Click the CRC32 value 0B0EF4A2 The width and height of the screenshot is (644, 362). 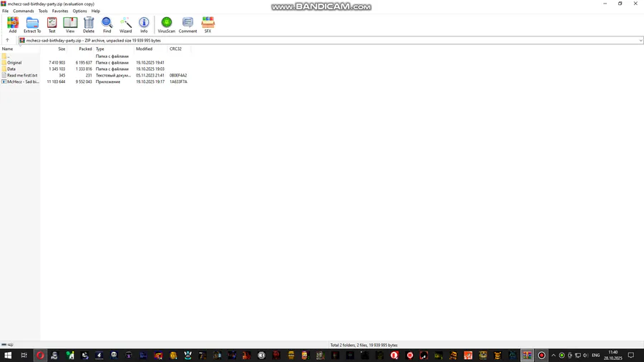pyautogui.click(x=178, y=76)
